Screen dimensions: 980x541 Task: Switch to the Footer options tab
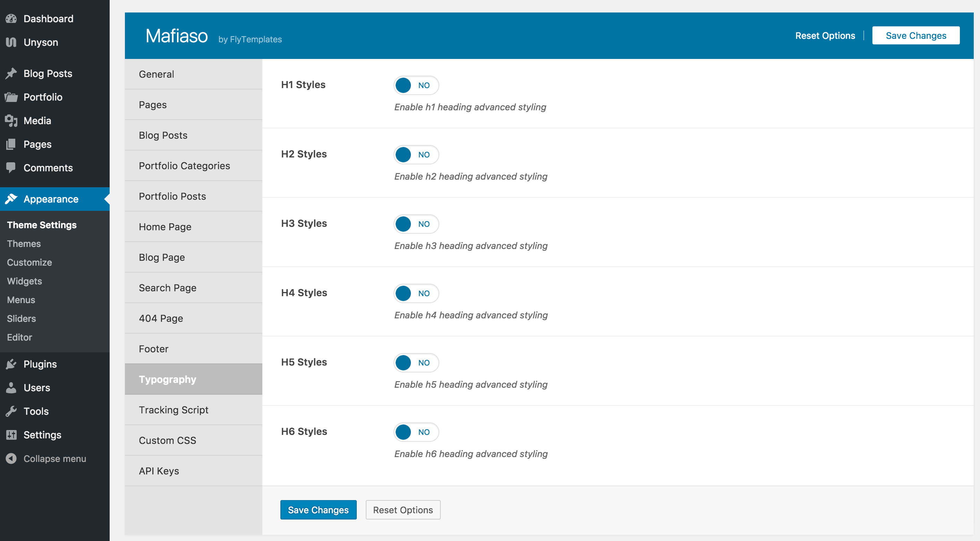click(x=153, y=349)
